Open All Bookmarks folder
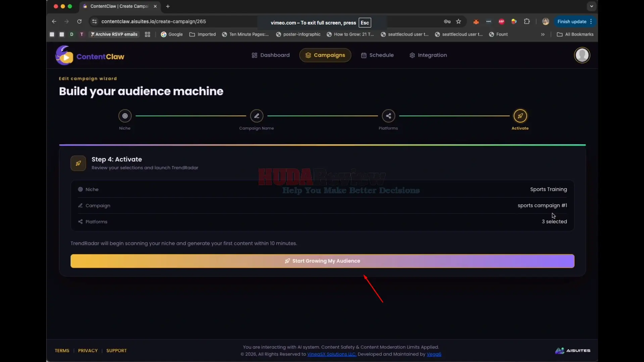 pyautogui.click(x=575, y=34)
